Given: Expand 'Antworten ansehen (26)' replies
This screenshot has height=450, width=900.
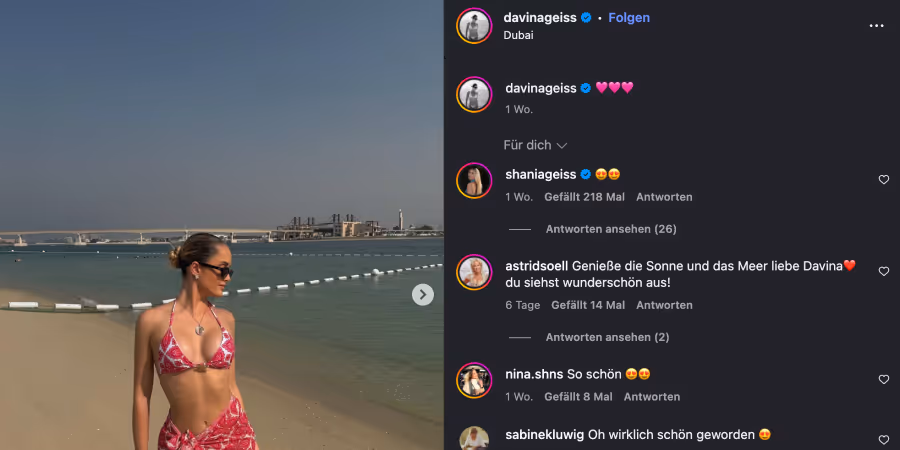Looking at the screenshot, I should click(x=611, y=229).
